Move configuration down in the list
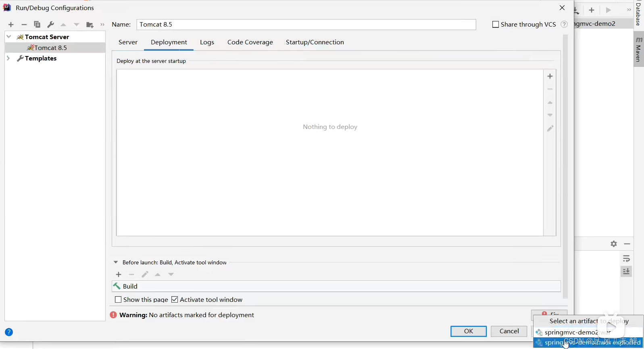 76,25
